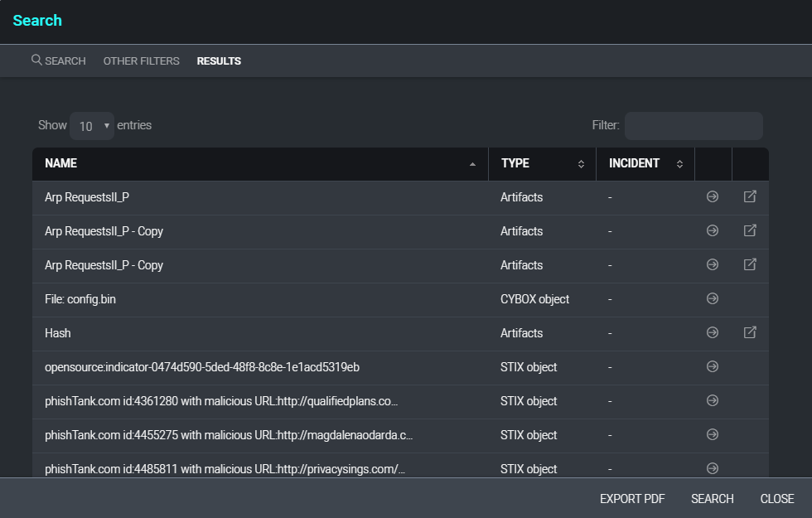The height and width of the screenshot is (518, 812).
Task: Select the RESULTS tab
Action: pyautogui.click(x=219, y=61)
